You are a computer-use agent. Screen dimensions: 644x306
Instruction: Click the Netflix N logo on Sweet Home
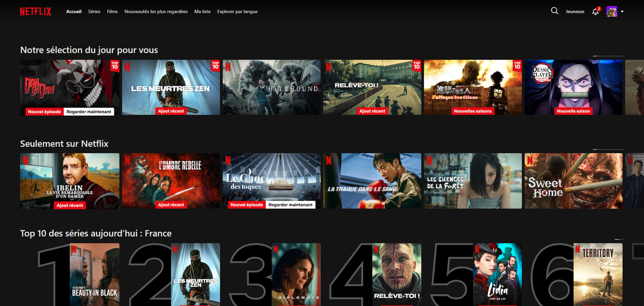[530, 161]
